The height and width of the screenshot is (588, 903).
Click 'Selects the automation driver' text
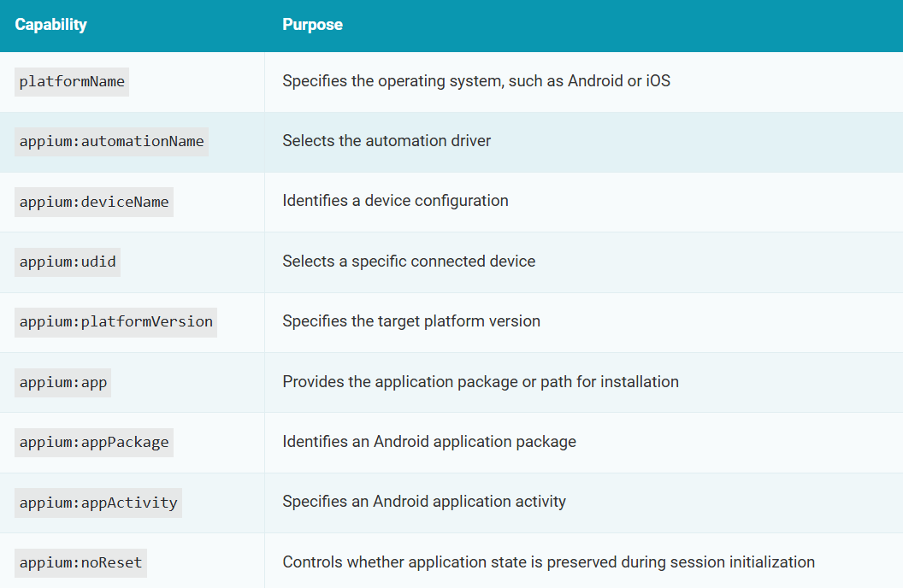(387, 141)
